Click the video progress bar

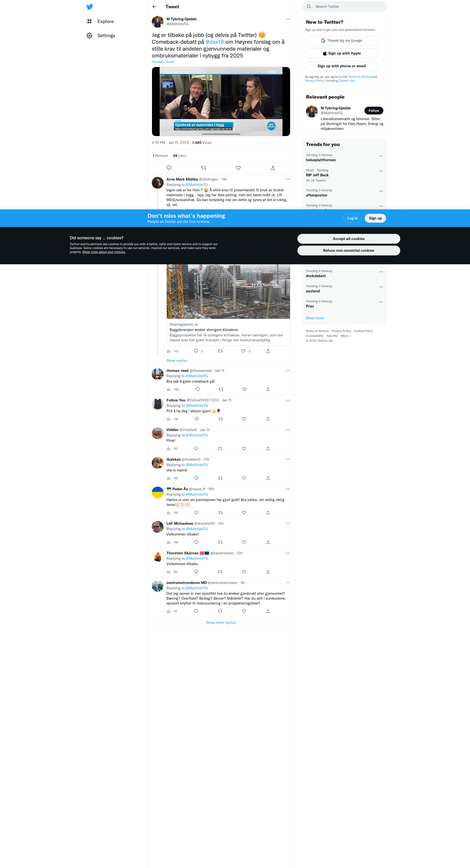[x=221, y=134]
